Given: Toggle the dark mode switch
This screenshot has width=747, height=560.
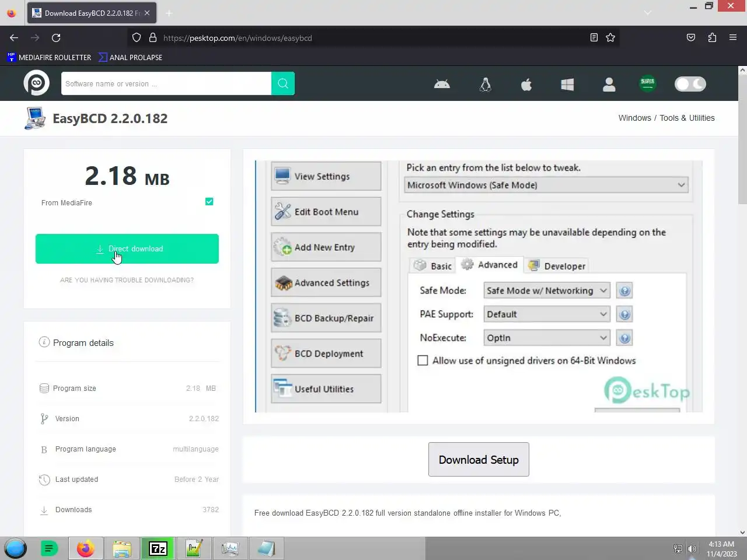Looking at the screenshot, I should click(690, 84).
